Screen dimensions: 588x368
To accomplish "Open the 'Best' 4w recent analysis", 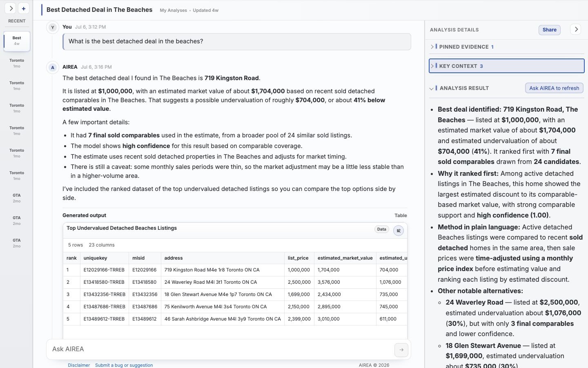I will 17,41.
